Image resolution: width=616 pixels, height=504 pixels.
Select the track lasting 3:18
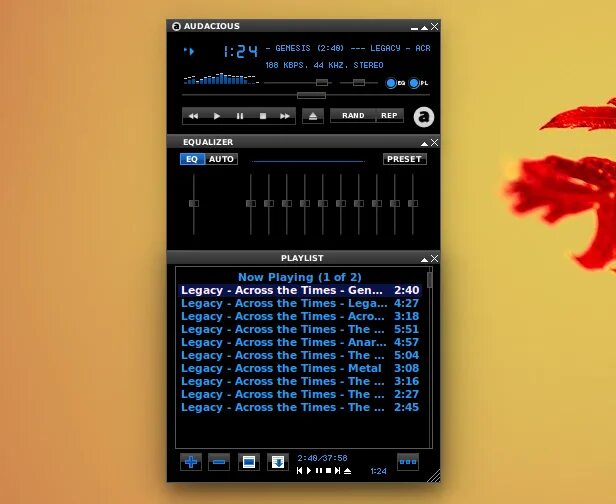pyautogui.click(x=300, y=316)
